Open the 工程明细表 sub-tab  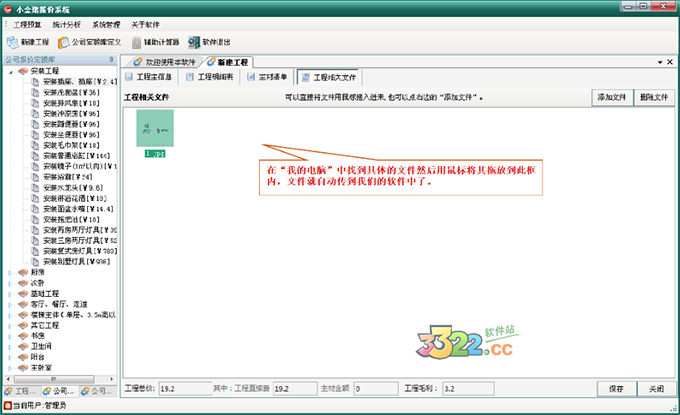coord(210,77)
